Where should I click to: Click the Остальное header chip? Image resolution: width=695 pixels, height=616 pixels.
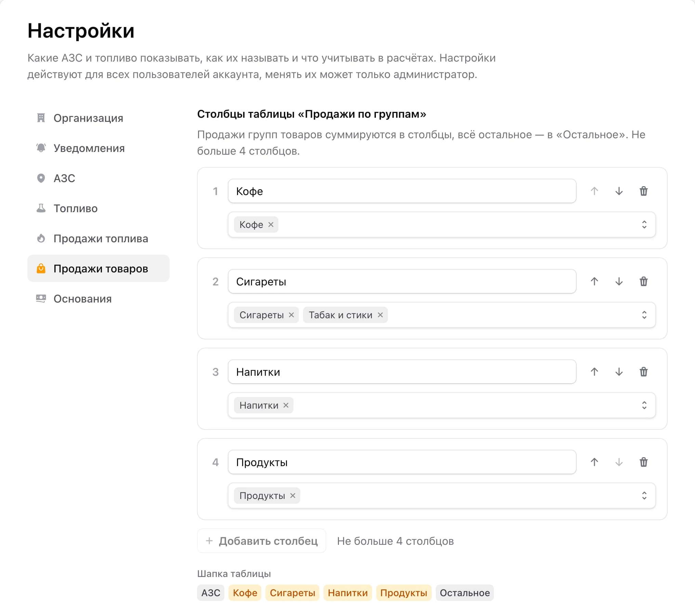tap(464, 593)
